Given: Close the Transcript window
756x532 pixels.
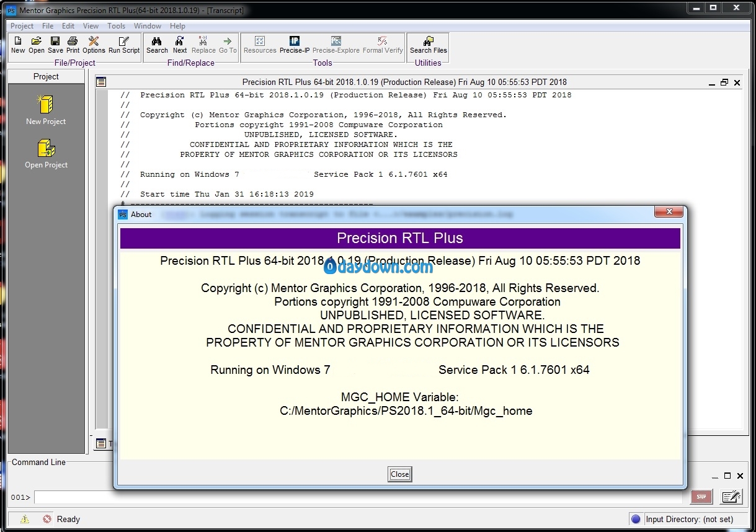Looking at the screenshot, I should click(737, 82).
